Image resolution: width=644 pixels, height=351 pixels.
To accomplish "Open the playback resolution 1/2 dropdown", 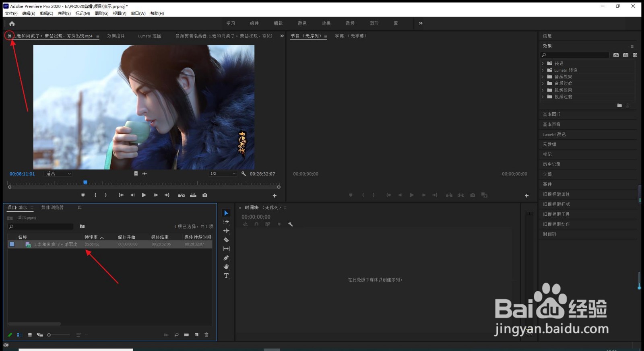I will (x=223, y=174).
